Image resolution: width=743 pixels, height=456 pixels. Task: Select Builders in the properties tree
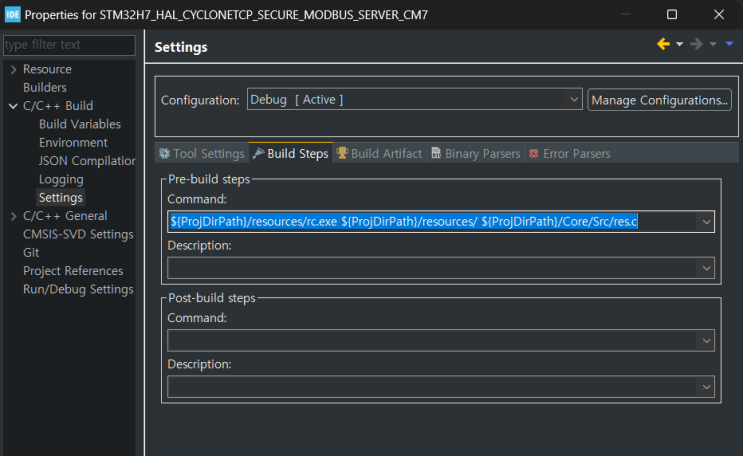coord(45,88)
